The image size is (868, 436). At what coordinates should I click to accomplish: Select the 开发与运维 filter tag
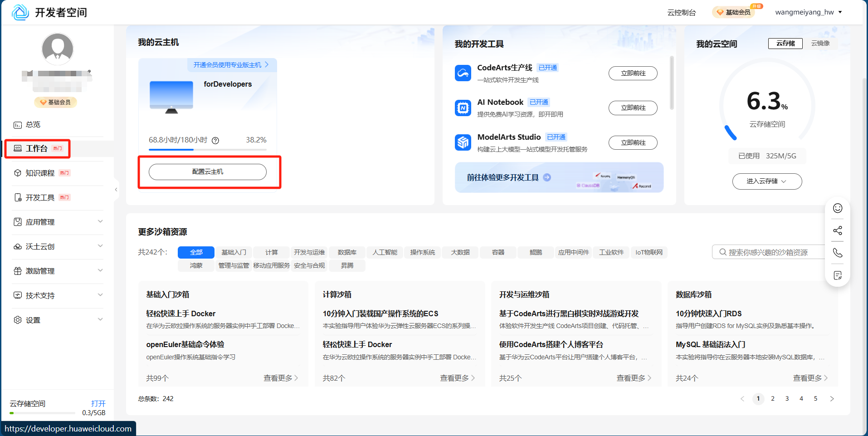coord(309,252)
